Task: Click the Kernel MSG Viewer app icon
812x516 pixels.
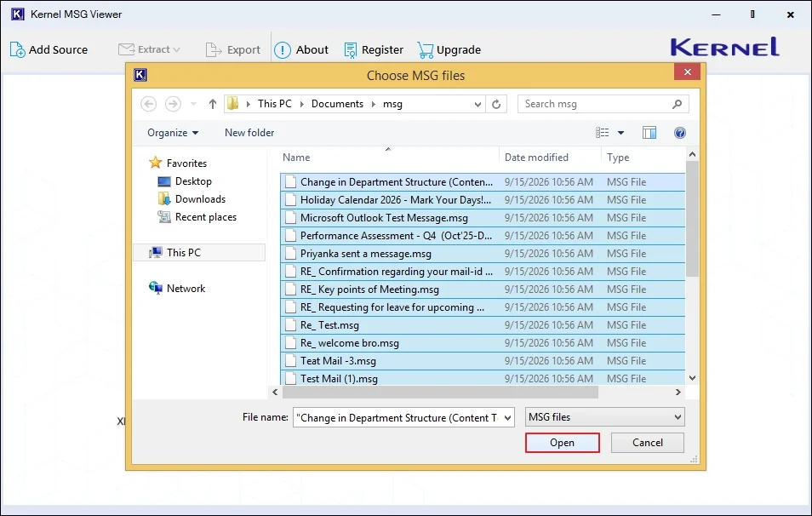Action: (x=18, y=14)
